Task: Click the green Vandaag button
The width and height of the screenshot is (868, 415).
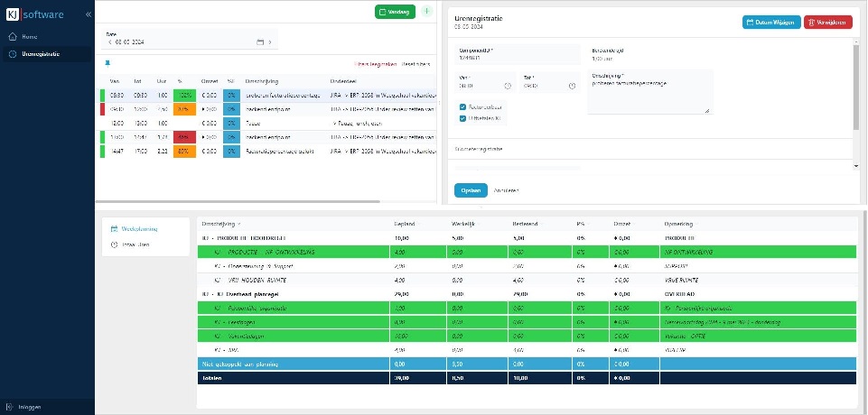Action: pos(395,12)
